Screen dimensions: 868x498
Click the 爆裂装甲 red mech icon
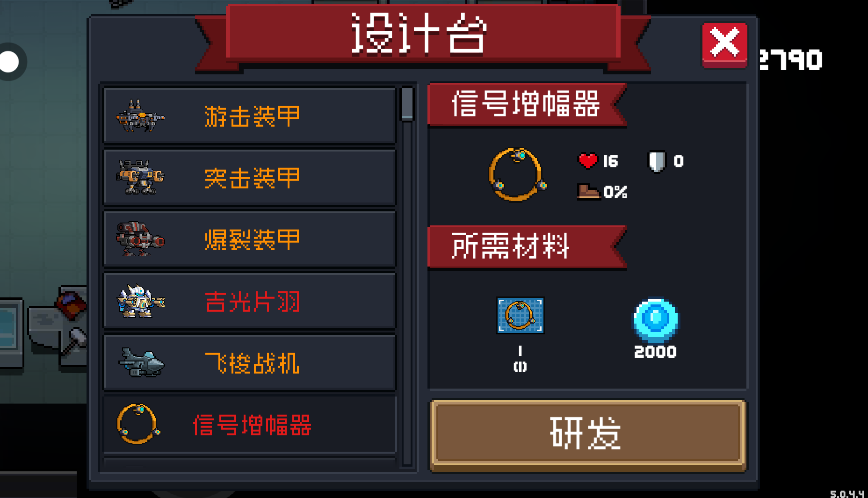[x=140, y=239]
